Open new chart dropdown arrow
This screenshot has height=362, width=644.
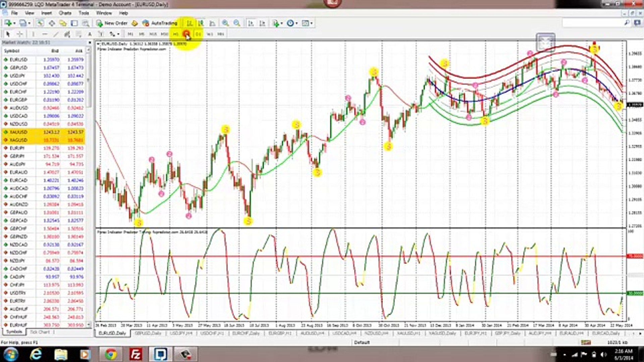point(14,23)
